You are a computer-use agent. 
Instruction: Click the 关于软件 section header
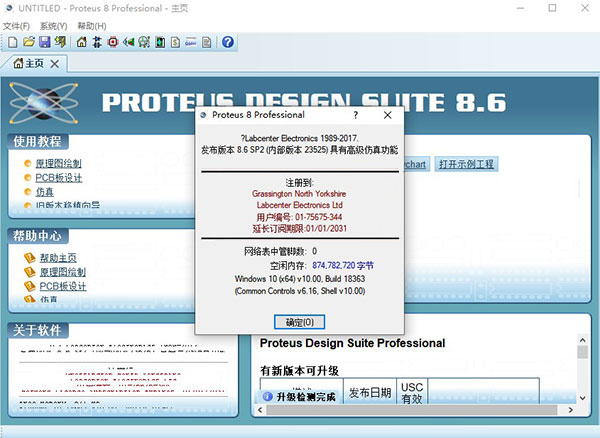point(38,330)
